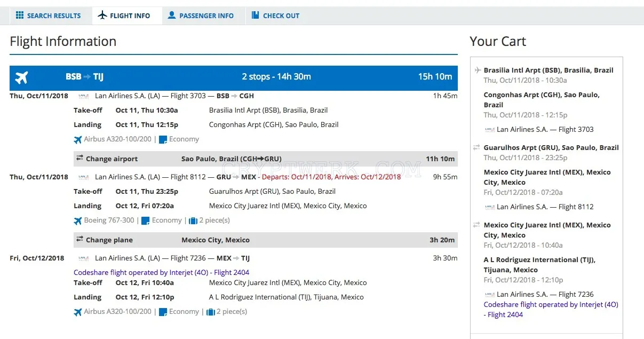This screenshot has width=644, height=339.
Task: Click the LAN airline logo for Flight 8112
Action: tap(84, 177)
